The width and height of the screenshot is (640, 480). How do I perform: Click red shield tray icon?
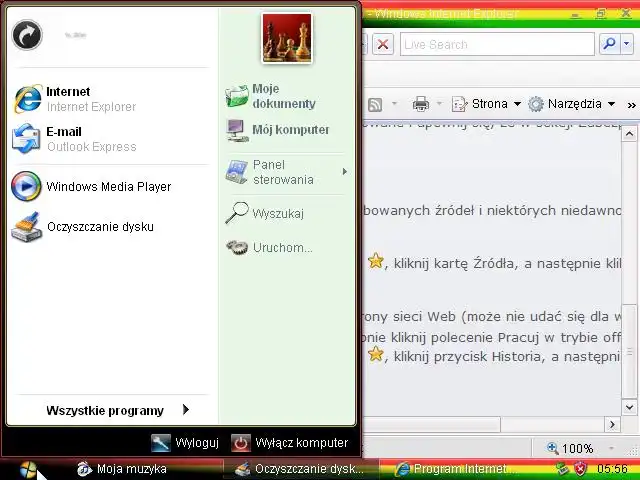click(580, 469)
